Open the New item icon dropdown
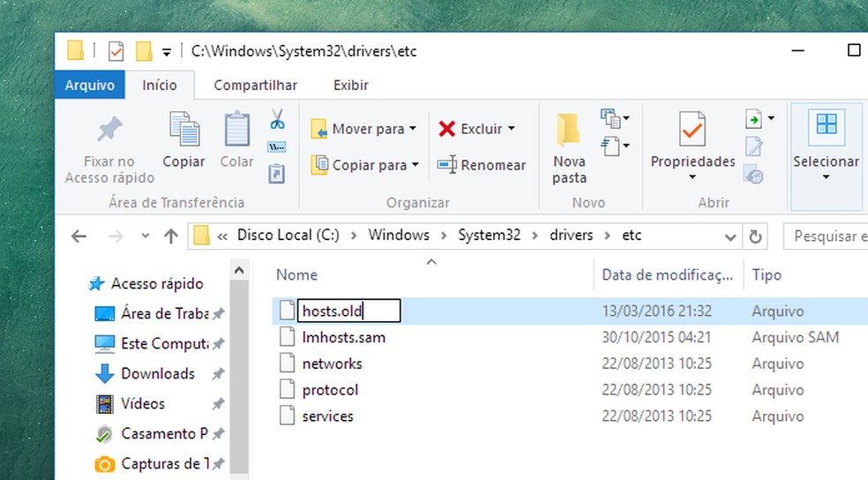 pos(615,118)
